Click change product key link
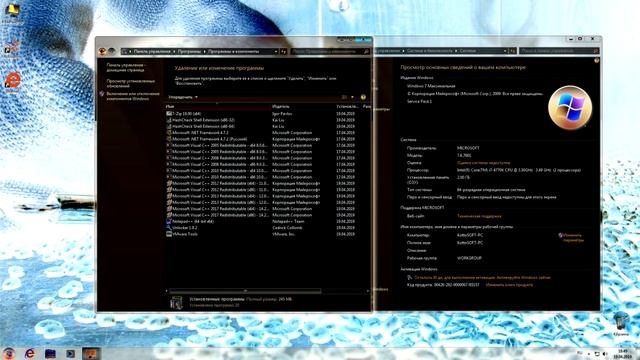The height and width of the screenshot is (360, 640). pyautogui.click(x=509, y=285)
